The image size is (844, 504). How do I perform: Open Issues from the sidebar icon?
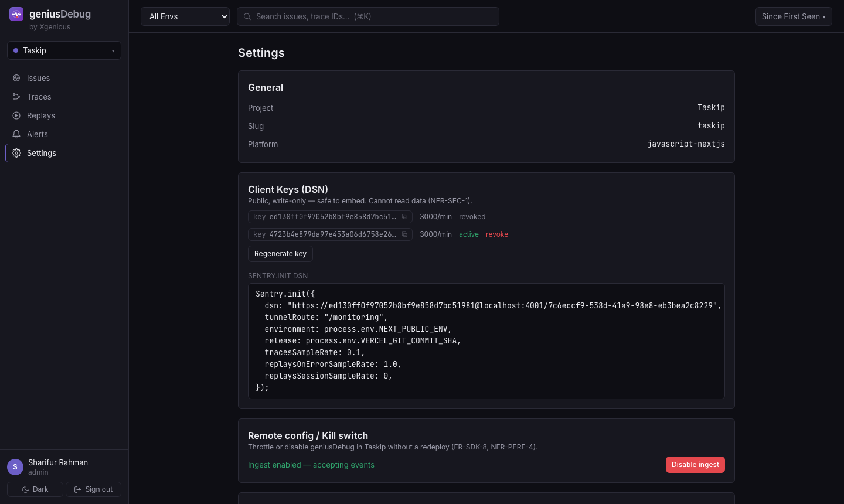(x=16, y=78)
